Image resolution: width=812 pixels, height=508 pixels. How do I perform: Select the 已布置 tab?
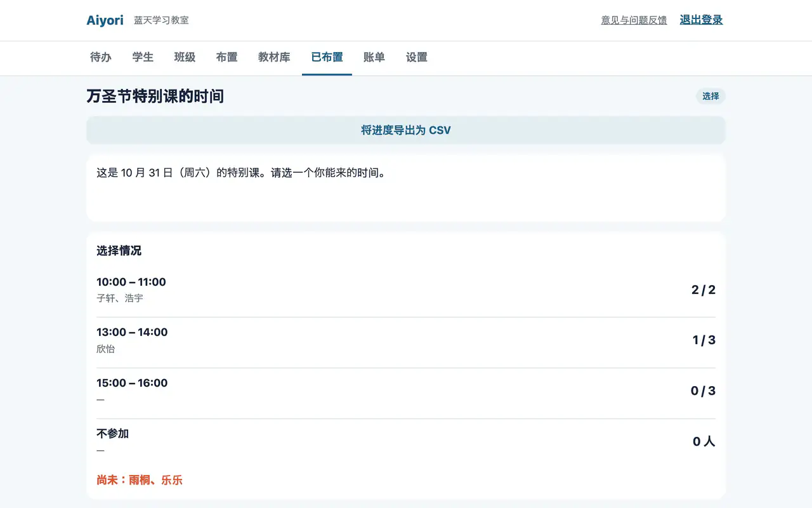point(327,57)
